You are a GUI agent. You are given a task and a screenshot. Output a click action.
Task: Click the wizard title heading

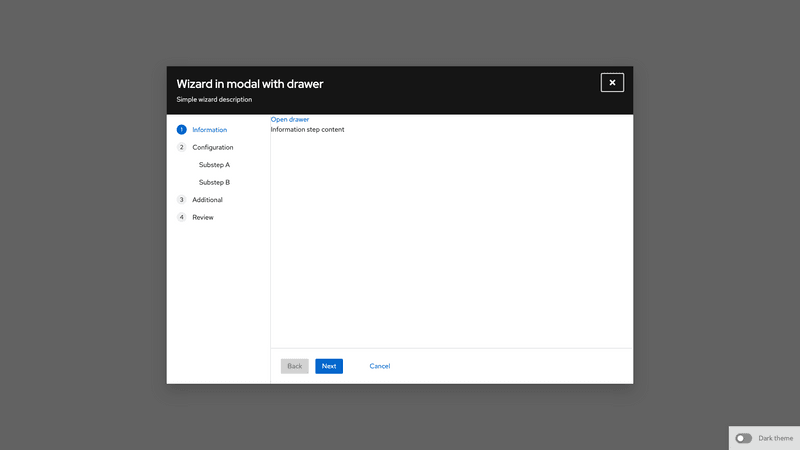(x=249, y=84)
